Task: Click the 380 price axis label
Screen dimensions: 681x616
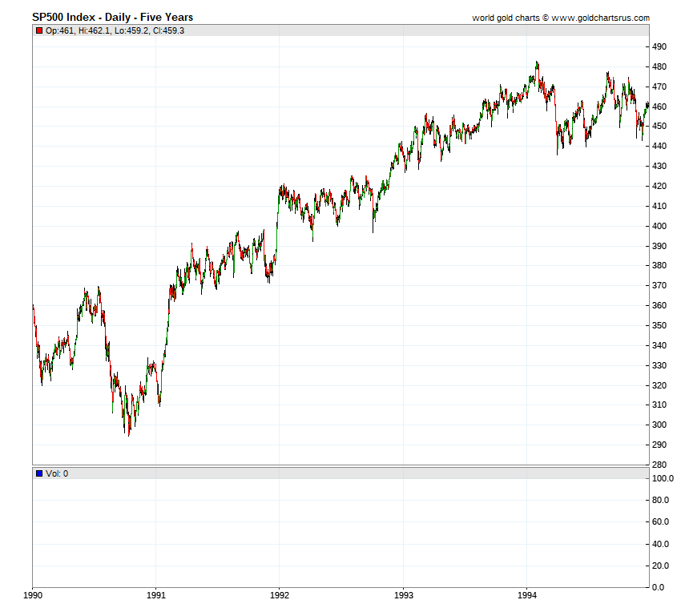Action: click(659, 266)
